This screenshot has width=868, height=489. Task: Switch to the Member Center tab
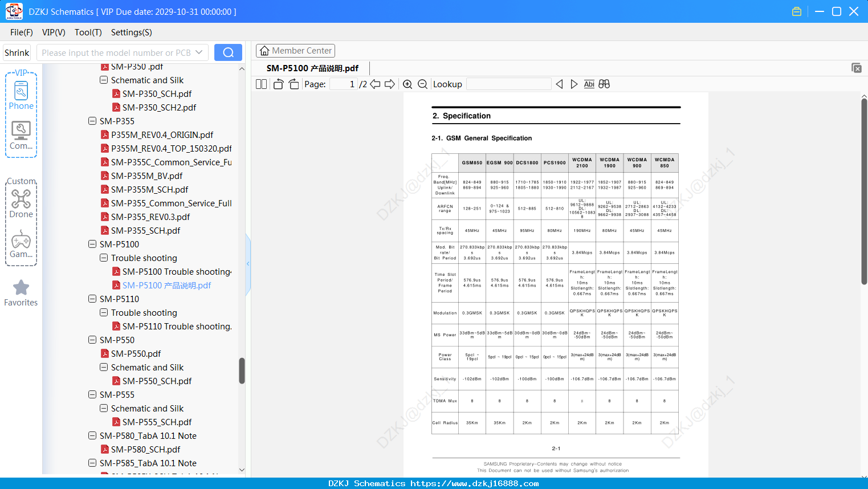(x=295, y=51)
